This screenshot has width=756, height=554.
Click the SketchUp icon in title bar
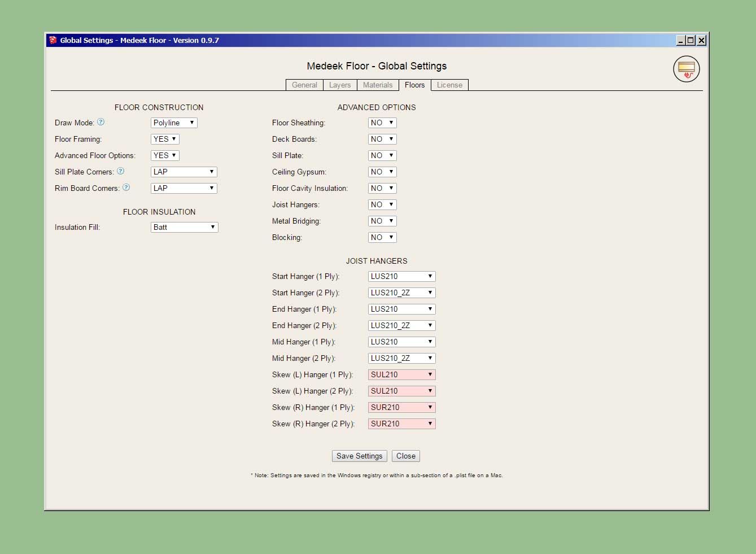tap(53, 40)
